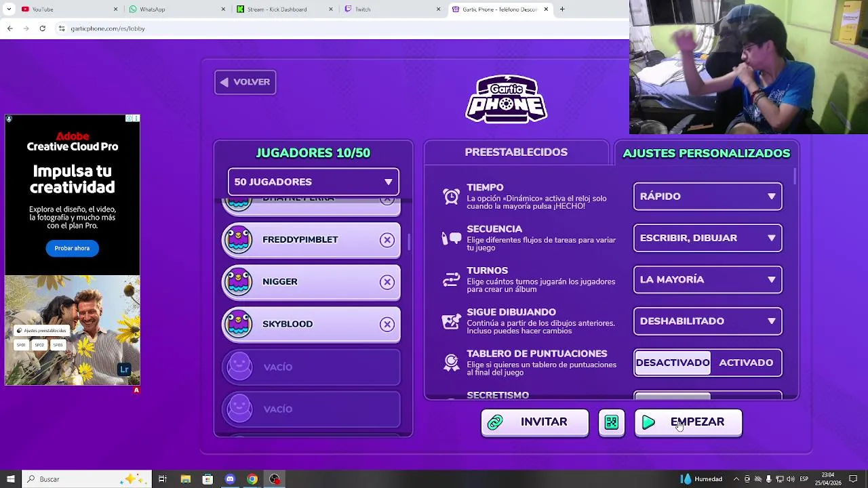Click the first VACÍO player slot
Viewport: 868px width, 488px height.
click(311, 367)
